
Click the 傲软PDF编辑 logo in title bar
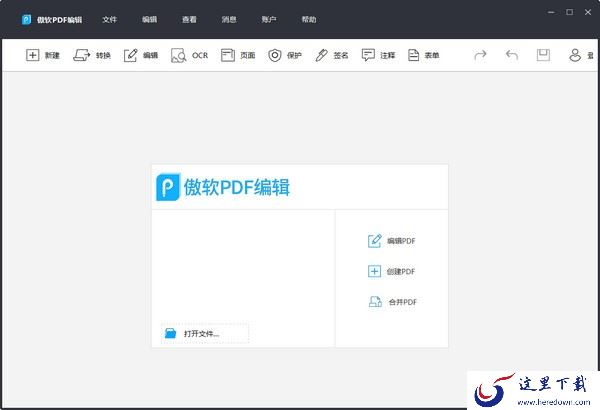tap(26, 20)
